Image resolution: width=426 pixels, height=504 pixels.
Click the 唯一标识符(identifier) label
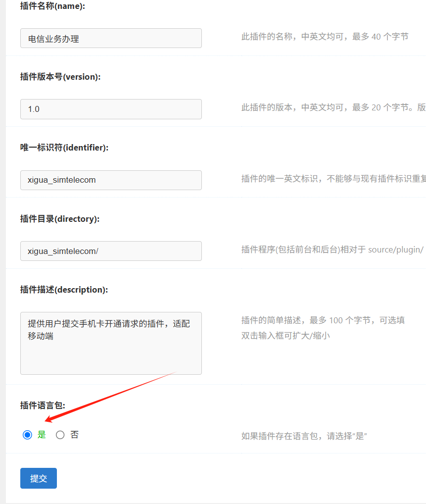coord(64,148)
